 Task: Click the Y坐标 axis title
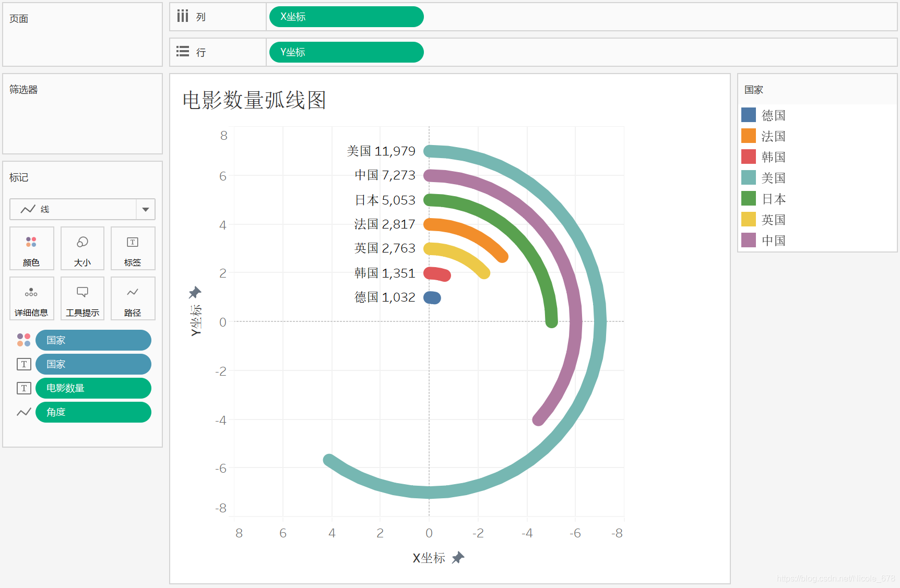196,320
